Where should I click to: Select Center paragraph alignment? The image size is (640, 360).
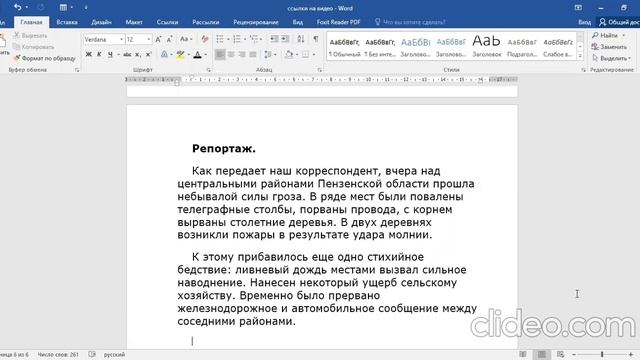click(x=231, y=54)
